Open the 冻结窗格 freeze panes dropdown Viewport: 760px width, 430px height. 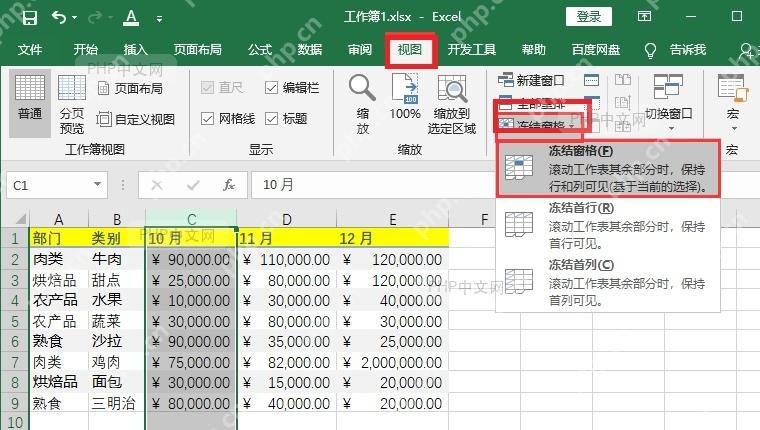coord(537,125)
